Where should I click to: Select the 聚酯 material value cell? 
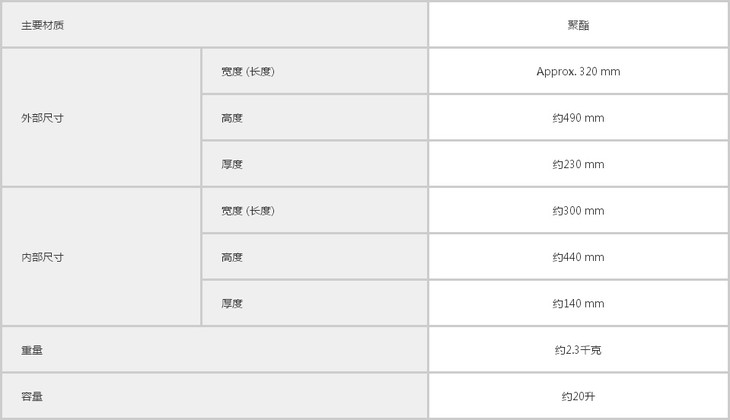click(x=578, y=24)
